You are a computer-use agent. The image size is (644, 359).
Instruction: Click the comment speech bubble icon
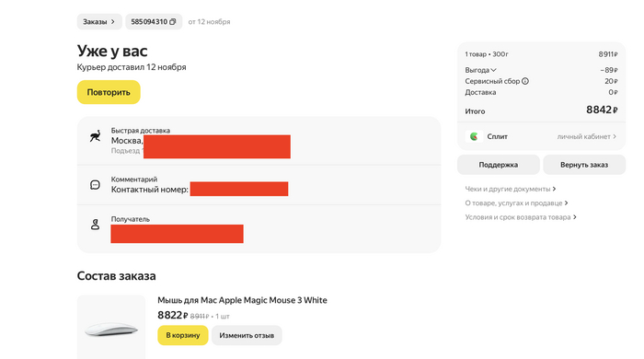pos(95,185)
